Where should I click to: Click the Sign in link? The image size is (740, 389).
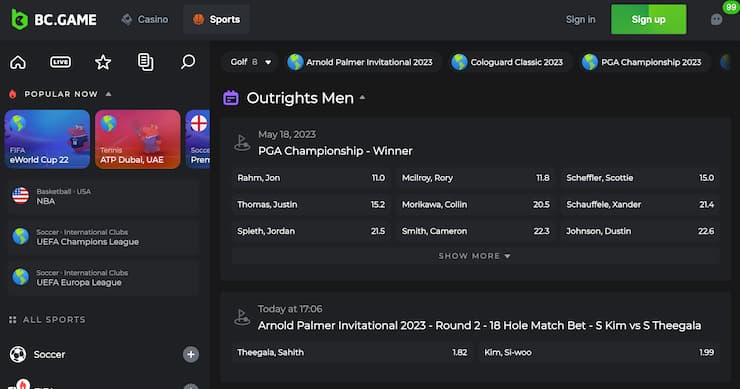pyautogui.click(x=580, y=19)
